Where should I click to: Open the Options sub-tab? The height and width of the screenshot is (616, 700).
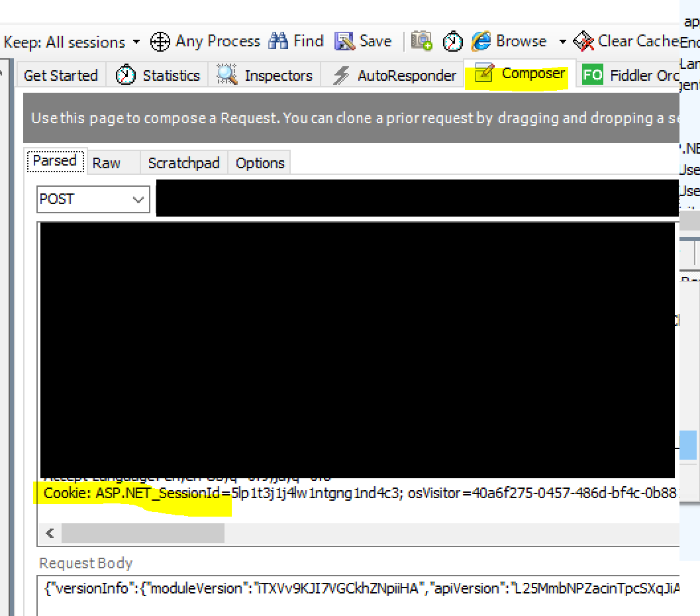260,163
